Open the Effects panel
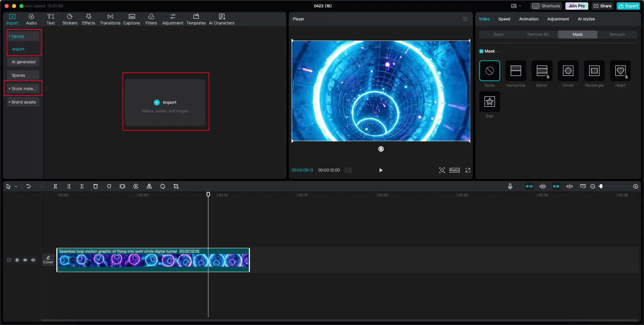The image size is (644, 325). click(89, 19)
